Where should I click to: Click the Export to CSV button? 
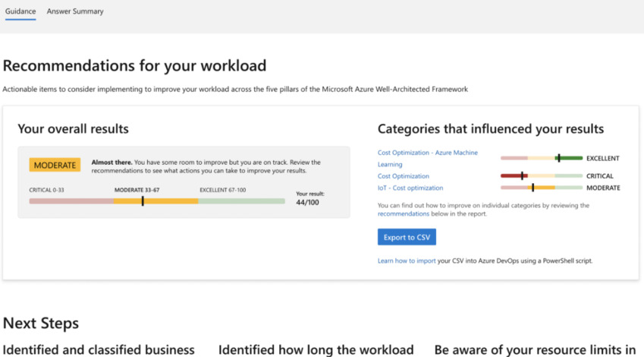[407, 237]
